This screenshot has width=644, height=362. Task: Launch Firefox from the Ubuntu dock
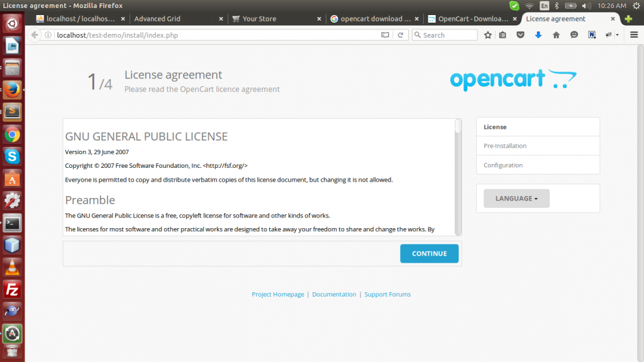click(12, 90)
